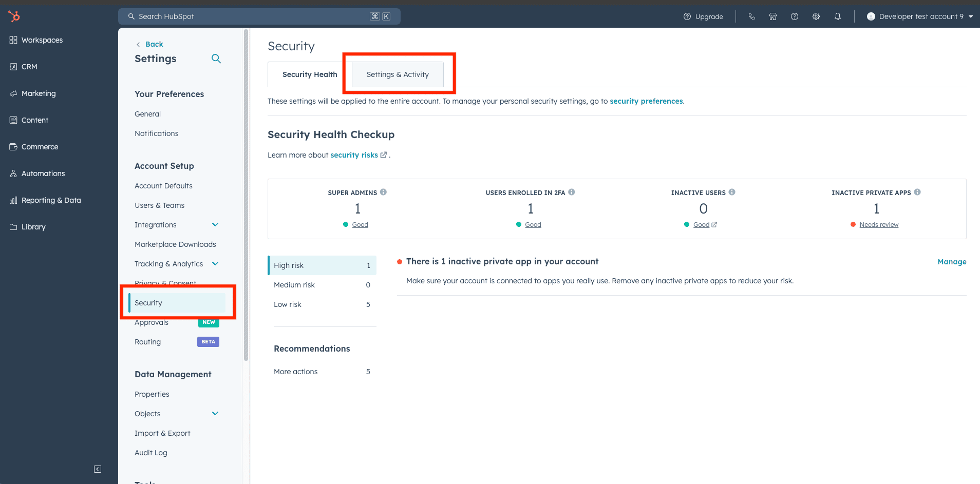The width and height of the screenshot is (980, 484).
Task: Expand the Objects menu
Action: click(x=215, y=413)
